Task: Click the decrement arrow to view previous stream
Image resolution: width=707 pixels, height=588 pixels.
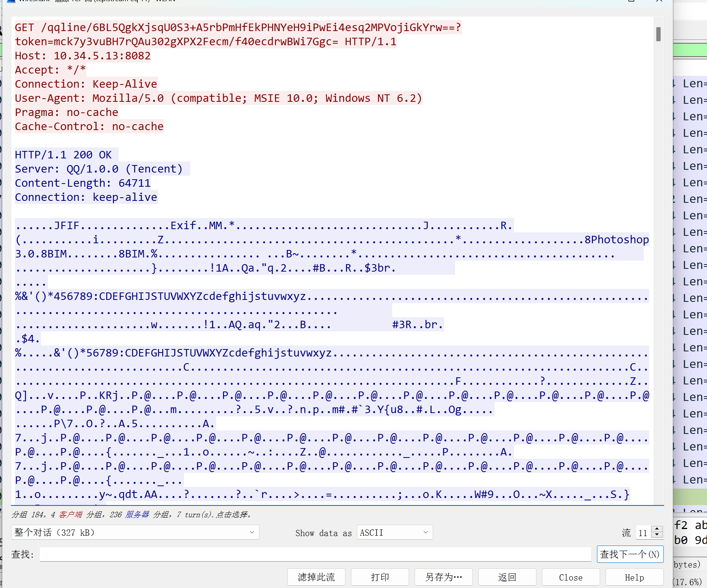Action: 657,535
